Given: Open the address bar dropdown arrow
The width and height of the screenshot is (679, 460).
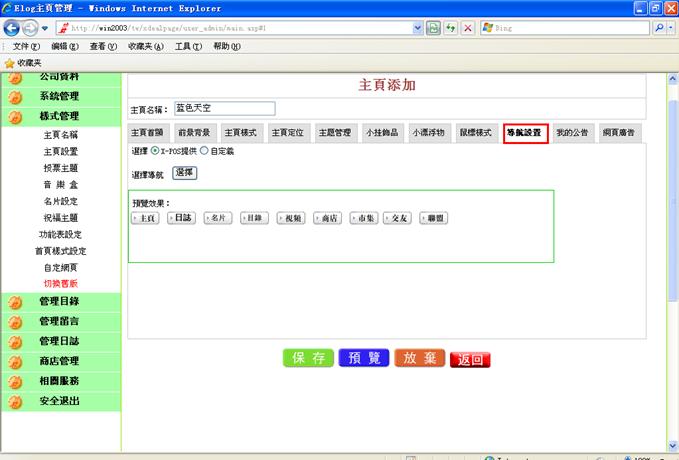Looking at the screenshot, I should (417, 29).
